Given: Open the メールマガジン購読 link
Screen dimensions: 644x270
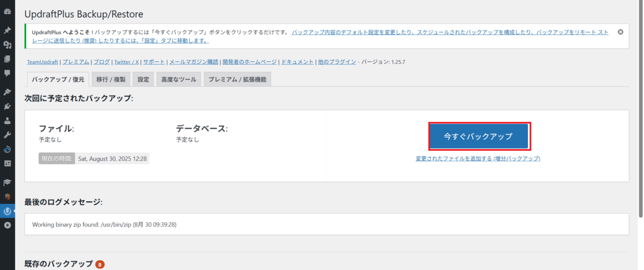Looking at the screenshot, I should pos(194,62).
